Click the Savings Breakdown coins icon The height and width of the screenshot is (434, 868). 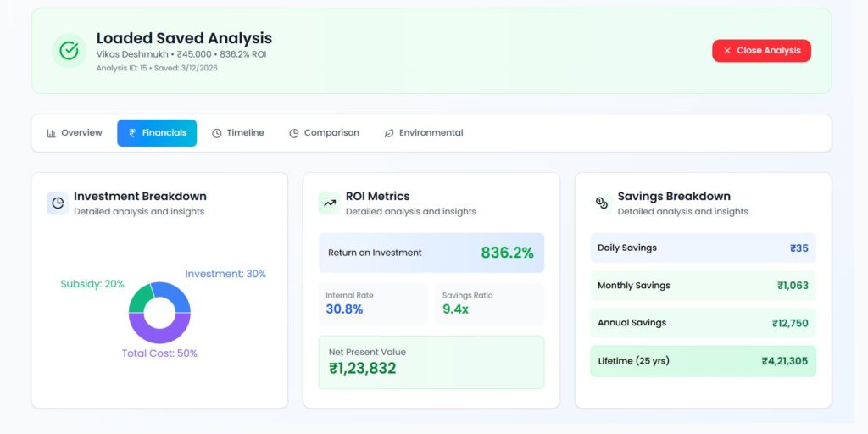point(601,203)
